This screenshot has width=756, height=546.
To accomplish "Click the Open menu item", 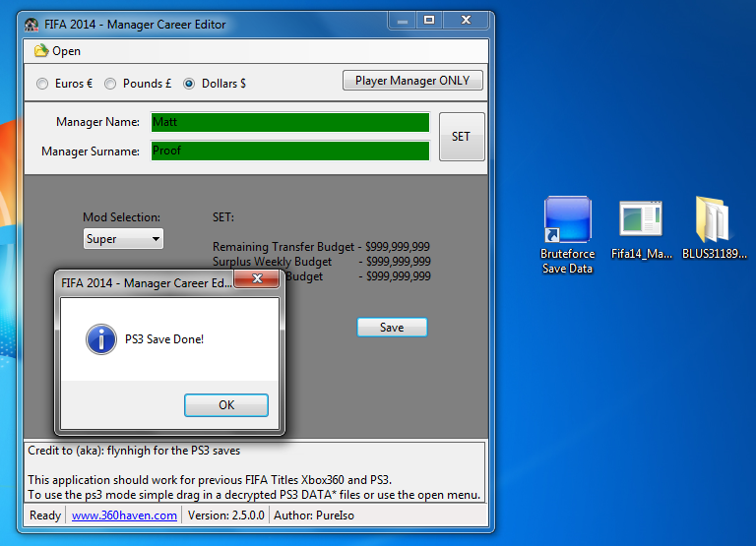I will pyautogui.click(x=57, y=51).
